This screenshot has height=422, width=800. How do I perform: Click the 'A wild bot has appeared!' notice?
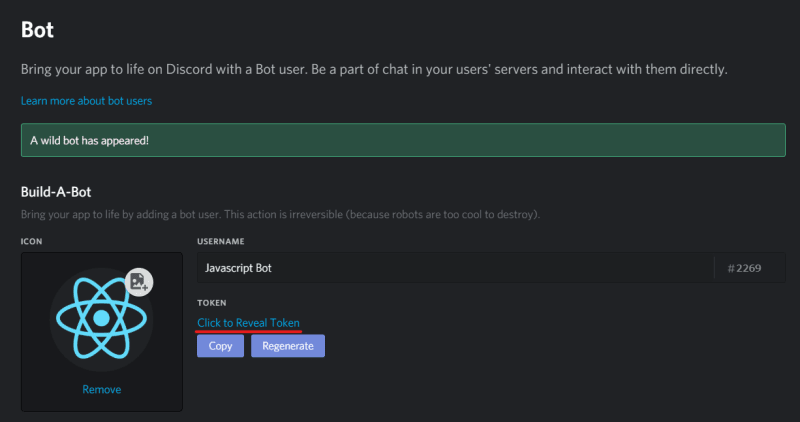403,140
